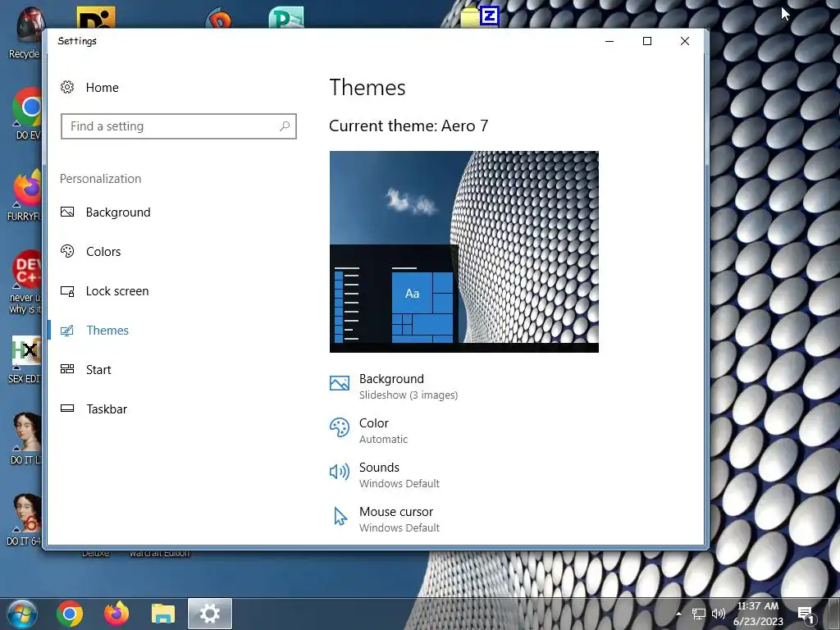Click the theme Sounds speaker icon
840x630 pixels.
click(x=340, y=472)
